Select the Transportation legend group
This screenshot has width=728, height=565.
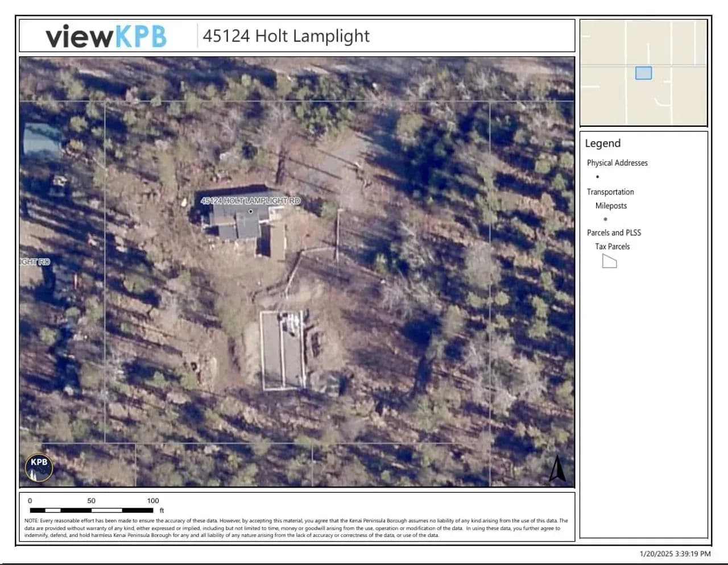(610, 192)
